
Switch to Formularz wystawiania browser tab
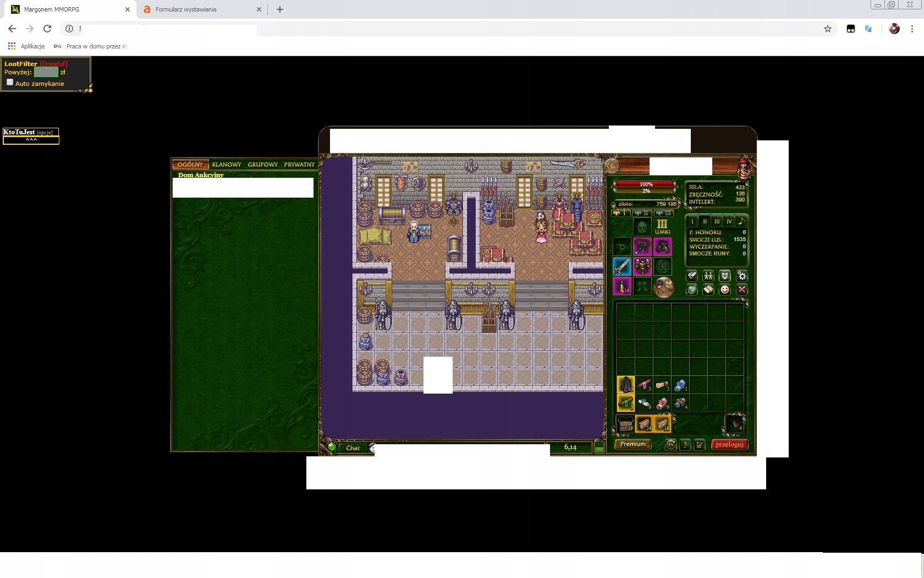[x=202, y=9]
